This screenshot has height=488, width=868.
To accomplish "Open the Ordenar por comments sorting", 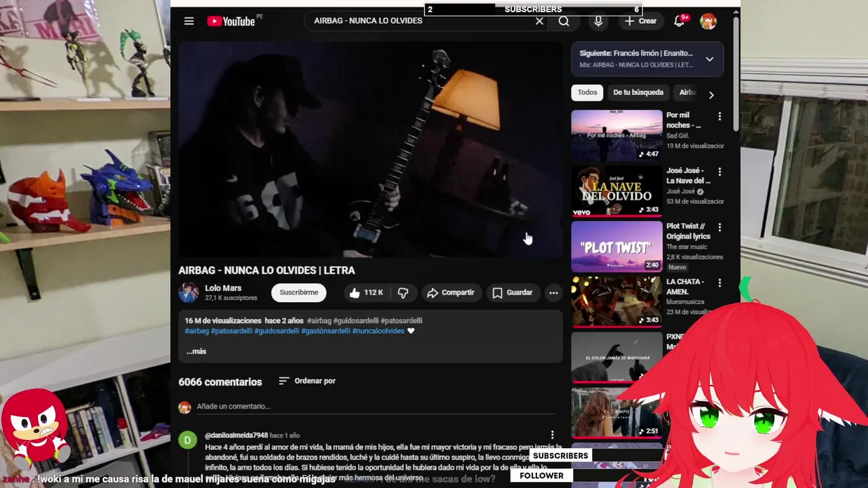I will (307, 381).
